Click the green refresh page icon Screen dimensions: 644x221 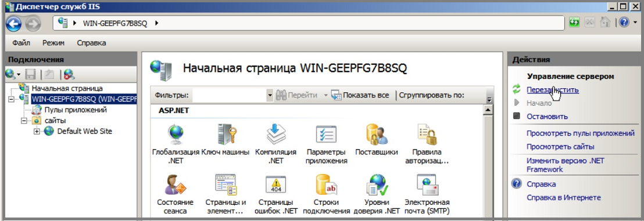(574, 23)
